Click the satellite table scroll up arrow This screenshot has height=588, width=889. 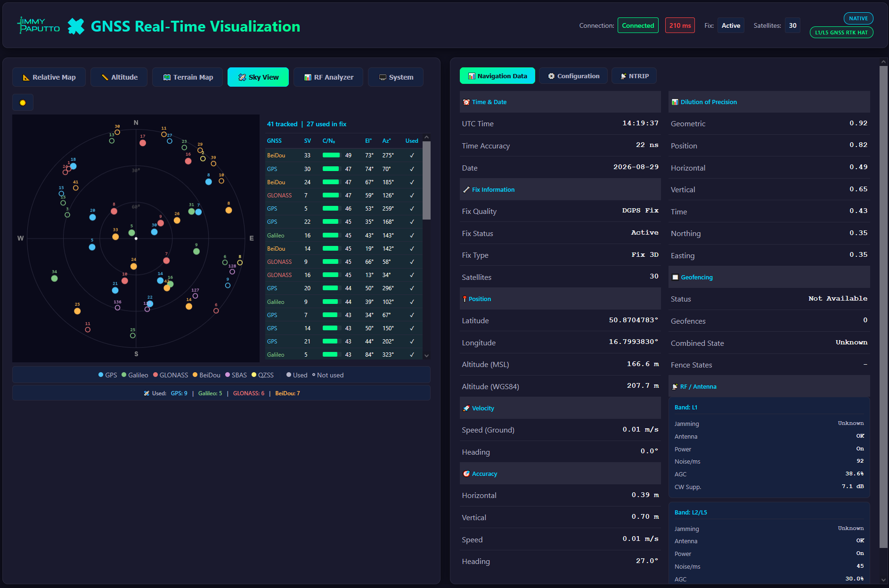coord(426,138)
